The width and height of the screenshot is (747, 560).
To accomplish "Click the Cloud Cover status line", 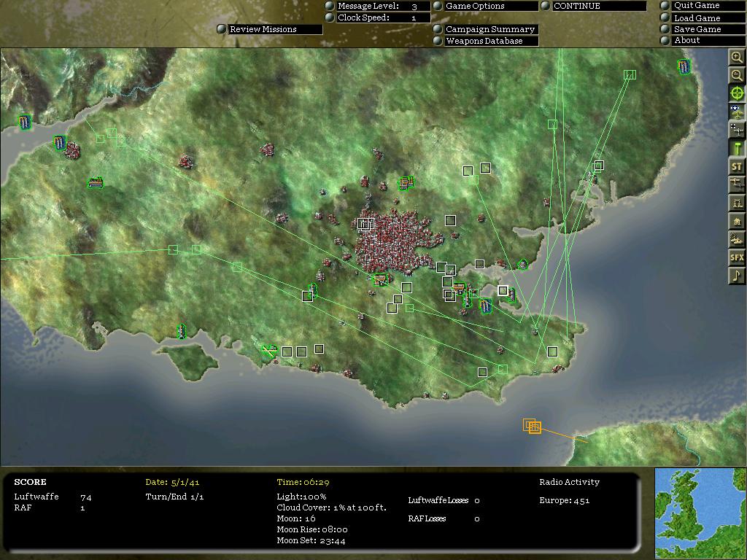I will click(x=332, y=507).
